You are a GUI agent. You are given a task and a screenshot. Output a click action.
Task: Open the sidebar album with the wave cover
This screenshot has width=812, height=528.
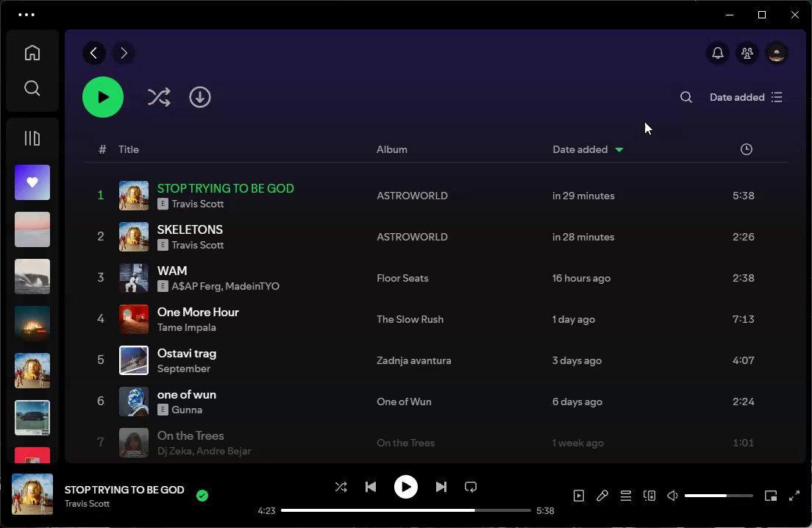(32, 277)
